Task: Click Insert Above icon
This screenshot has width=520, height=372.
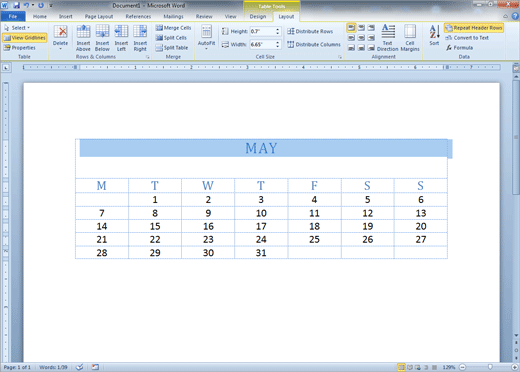Action: click(x=83, y=38)
